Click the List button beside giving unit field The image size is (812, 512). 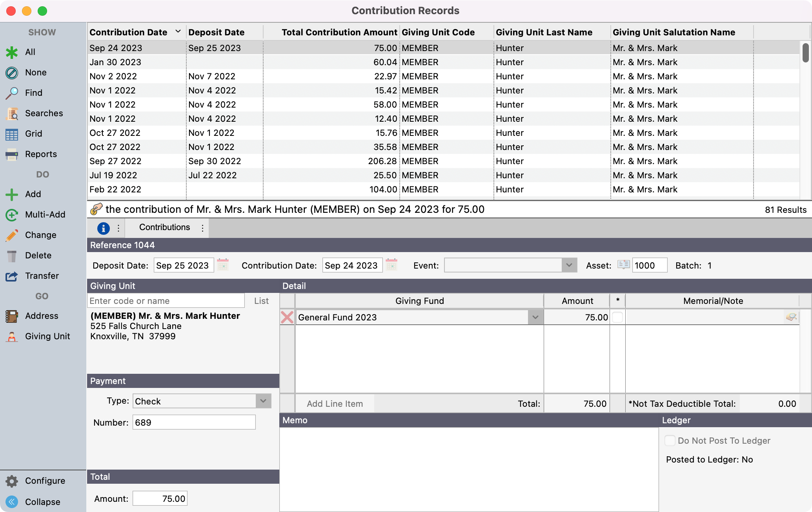[261, 301]
